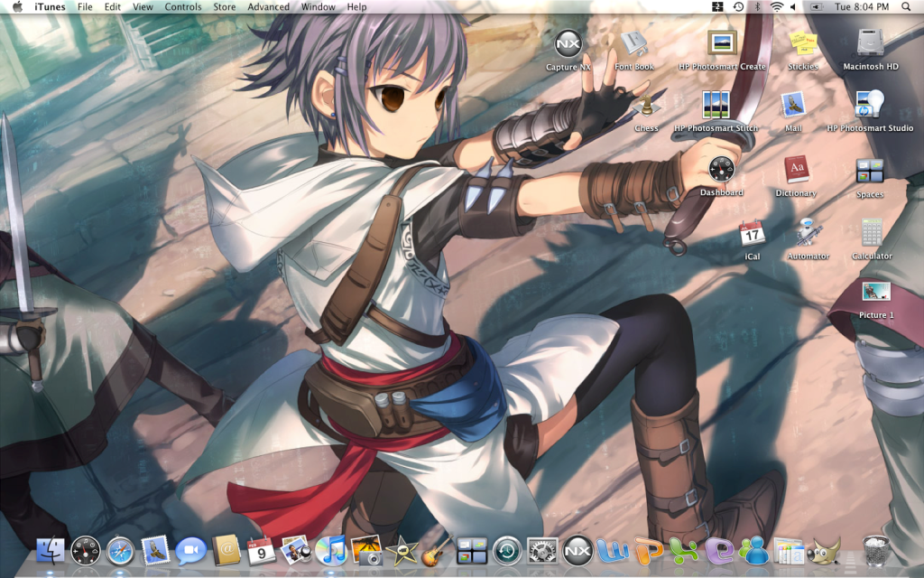Open the Edit menu
Viewport: 924px width, 578px height.
(x=112, y=7)
